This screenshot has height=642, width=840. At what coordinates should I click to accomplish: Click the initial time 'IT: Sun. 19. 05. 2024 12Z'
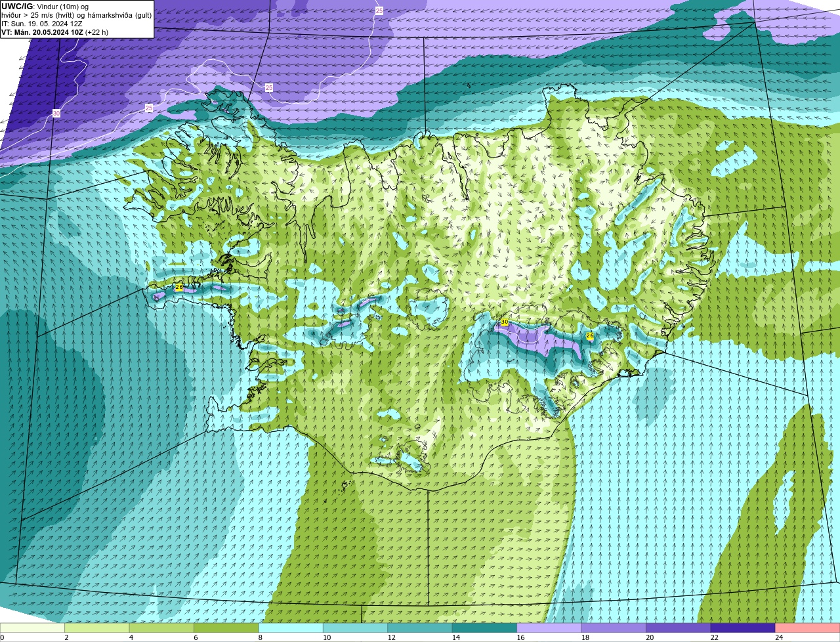tap(42, 23)
